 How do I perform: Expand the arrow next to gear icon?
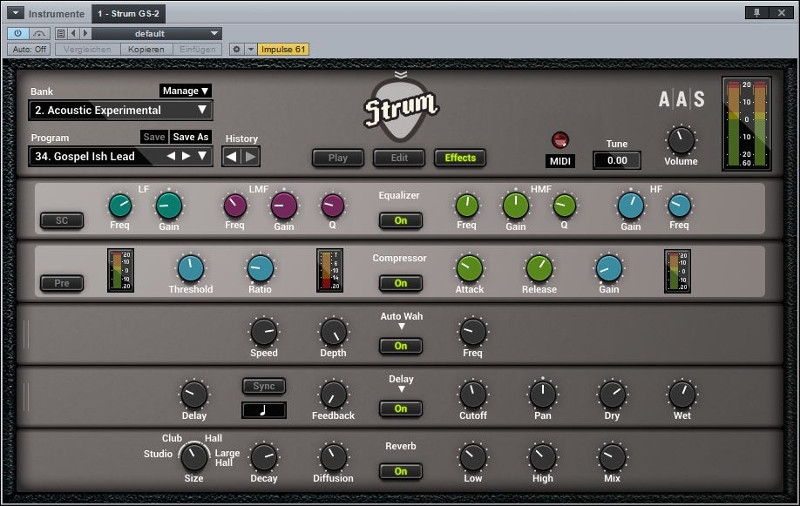251,49
